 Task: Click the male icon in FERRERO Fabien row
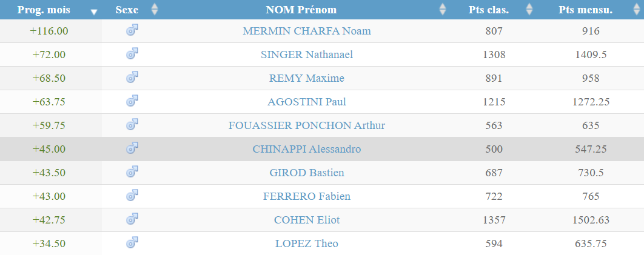click(132, 196)
